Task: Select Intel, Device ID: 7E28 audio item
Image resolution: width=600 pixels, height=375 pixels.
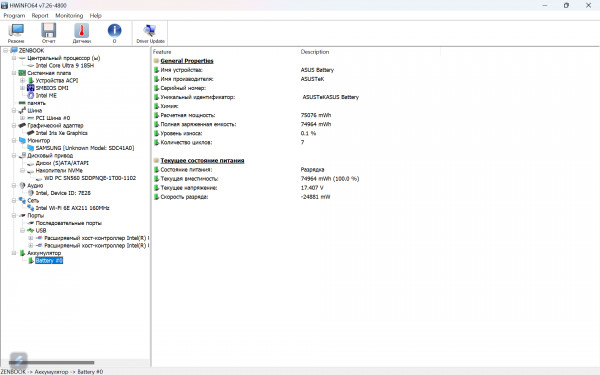Action: coord(63,193)
